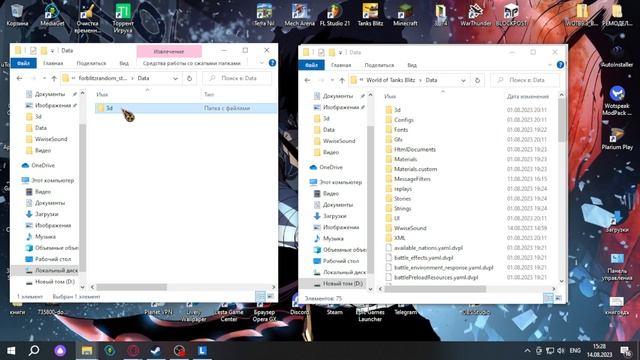Viewport: 640px width, 360px height.
Task: Go back in the left Data window
Action: coord(19,78)
